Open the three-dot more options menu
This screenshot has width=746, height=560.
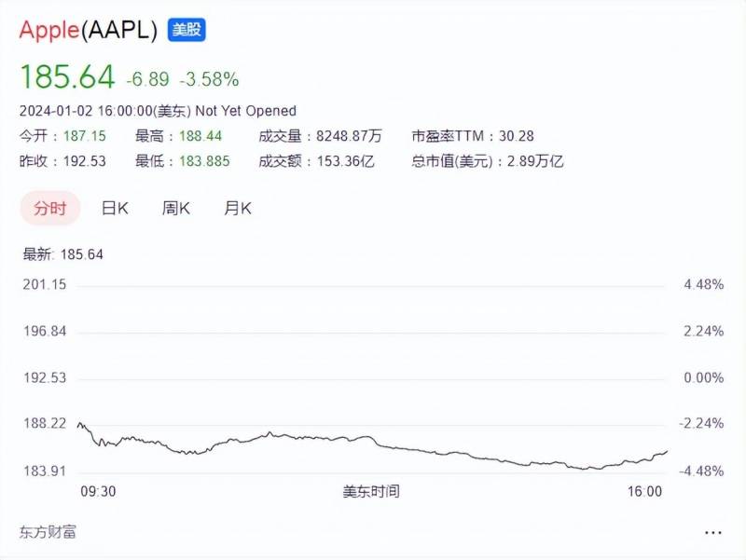712,532
